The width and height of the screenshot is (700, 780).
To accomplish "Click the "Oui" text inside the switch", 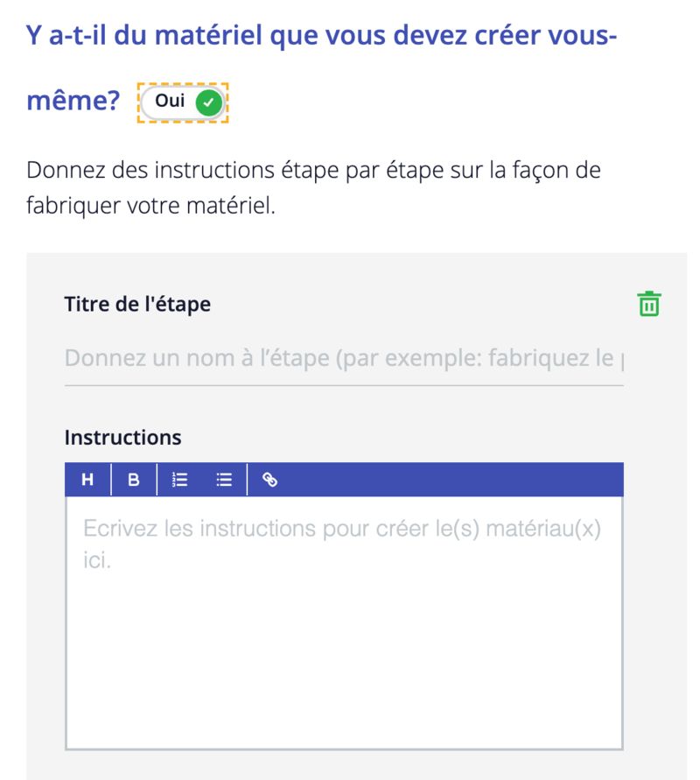I will (169, 102).
